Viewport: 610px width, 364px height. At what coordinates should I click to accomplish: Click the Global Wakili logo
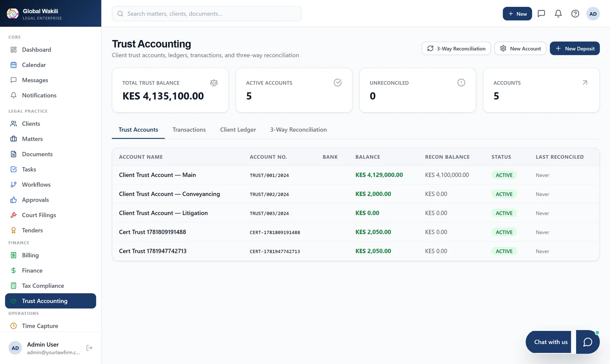pos(13,14)
